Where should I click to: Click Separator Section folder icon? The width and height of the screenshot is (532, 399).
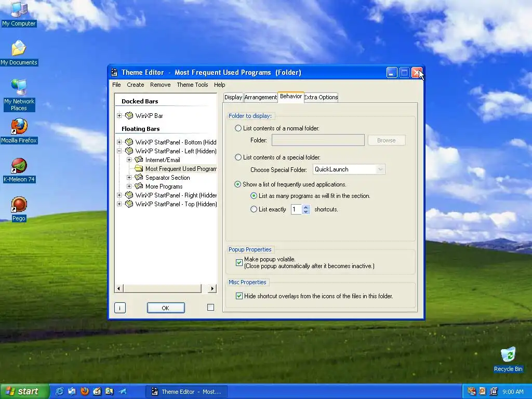[x=139, y=178]
